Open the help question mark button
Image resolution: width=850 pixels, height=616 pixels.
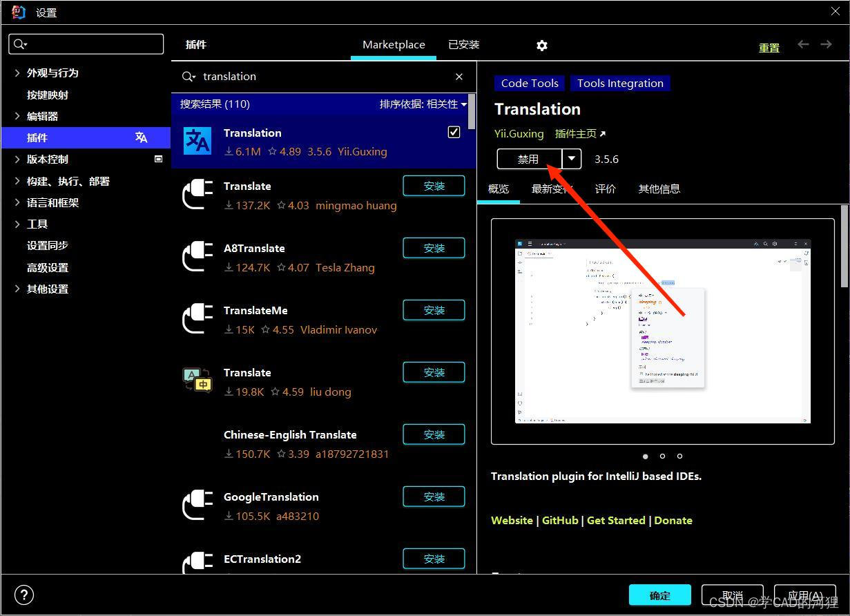tap(24, 595)
